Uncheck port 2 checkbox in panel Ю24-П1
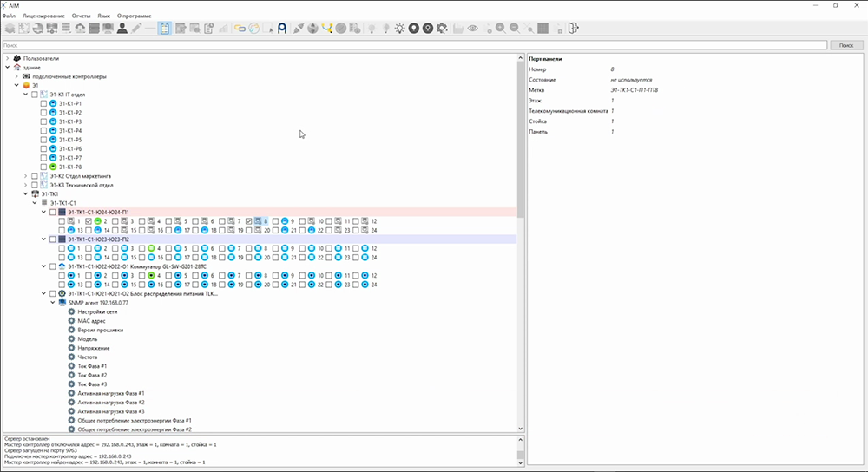Image resolution: width=868 pixels, height=472 pixels. click(x=88, y=221)
